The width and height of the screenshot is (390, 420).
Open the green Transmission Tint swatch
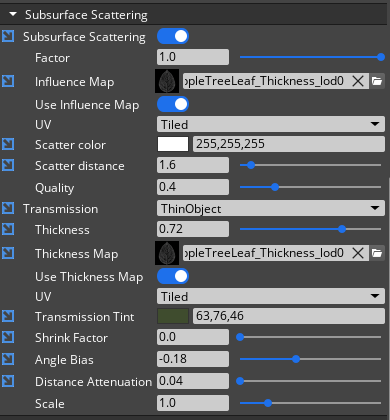point(173,316)
